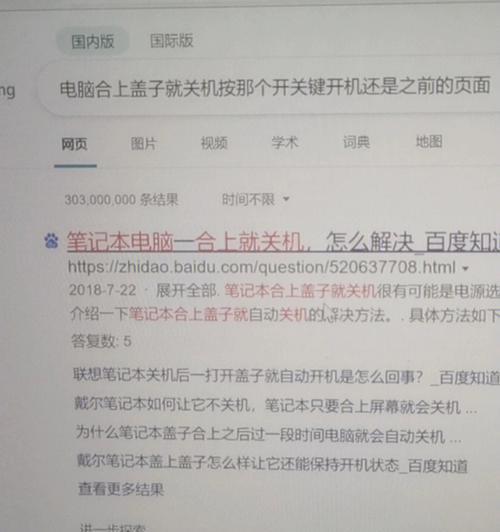The height and width of the screenshot is (532, 500).
Task: Switch to 国际版 search version
Action: pyautogui.click(x=172, y=41)
